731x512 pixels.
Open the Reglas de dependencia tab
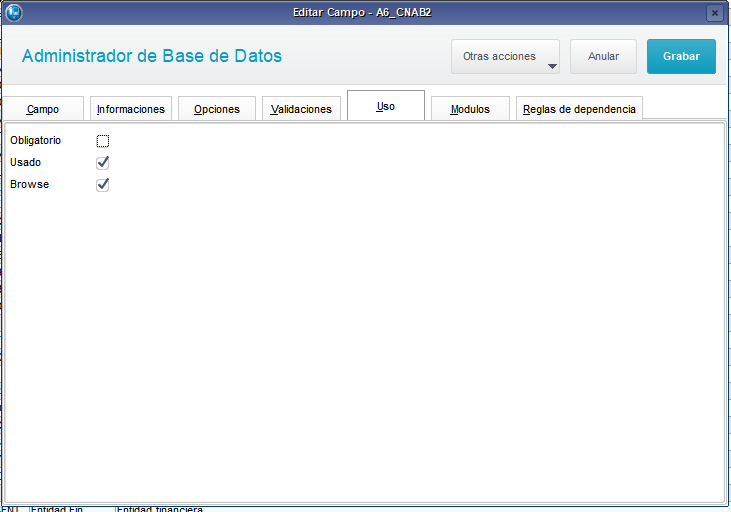click(x=579, y=109)
